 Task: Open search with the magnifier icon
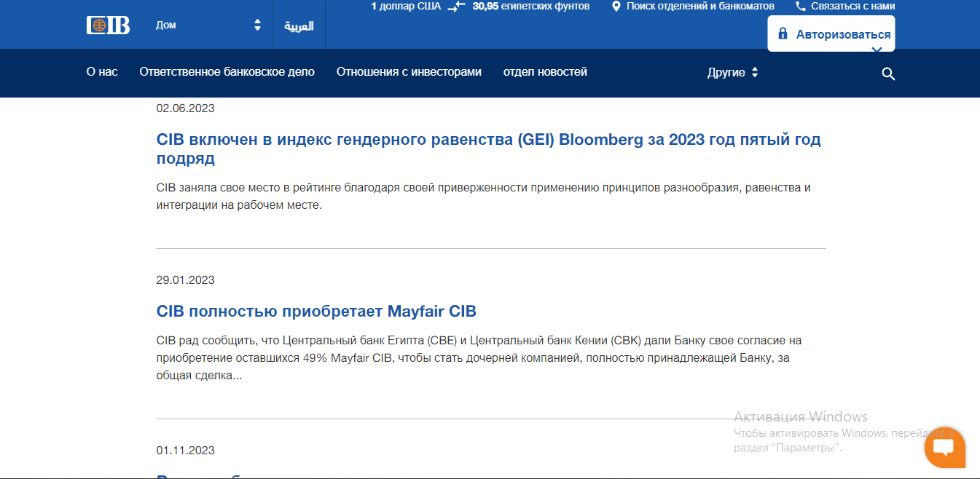click(887, 74)
